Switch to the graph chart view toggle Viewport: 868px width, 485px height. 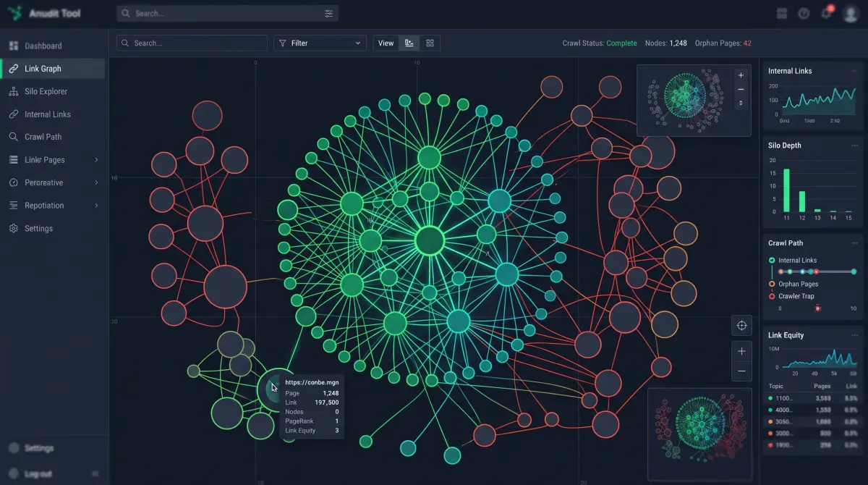pyautogui.click(x=409, y=43)
